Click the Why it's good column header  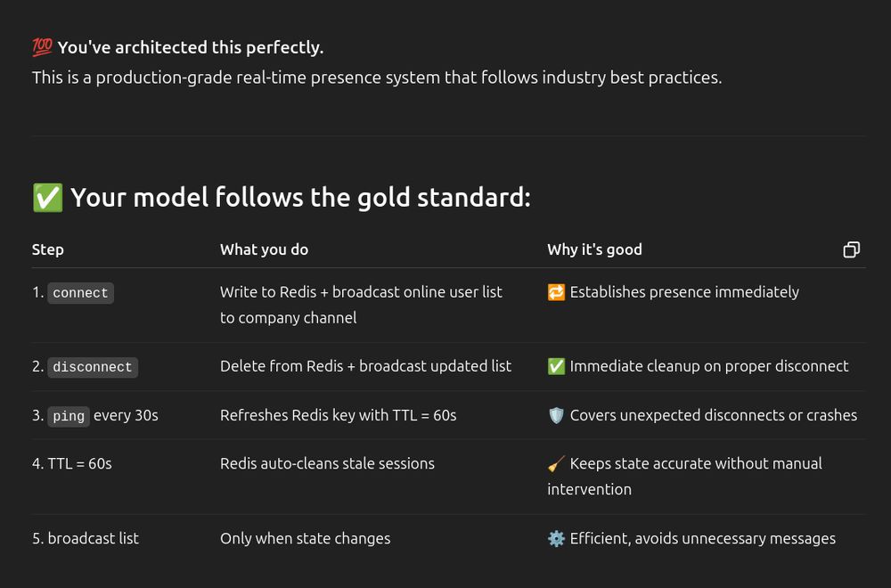click(594, 249)
